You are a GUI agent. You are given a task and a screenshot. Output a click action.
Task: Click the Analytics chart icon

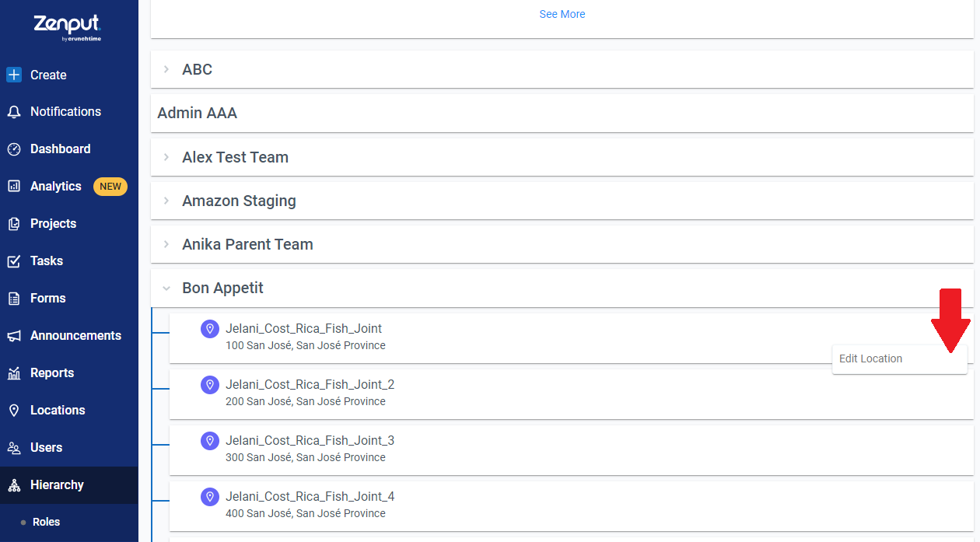[x=14, y=187]
